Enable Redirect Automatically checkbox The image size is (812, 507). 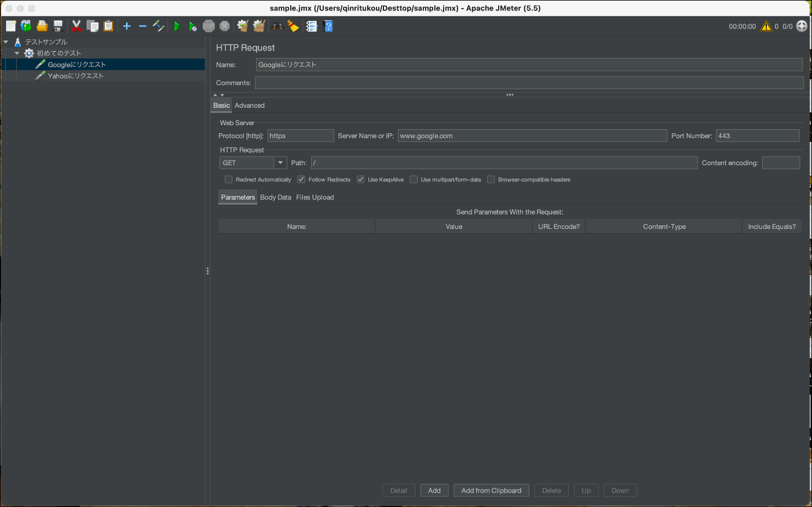[x=229, y=180]
